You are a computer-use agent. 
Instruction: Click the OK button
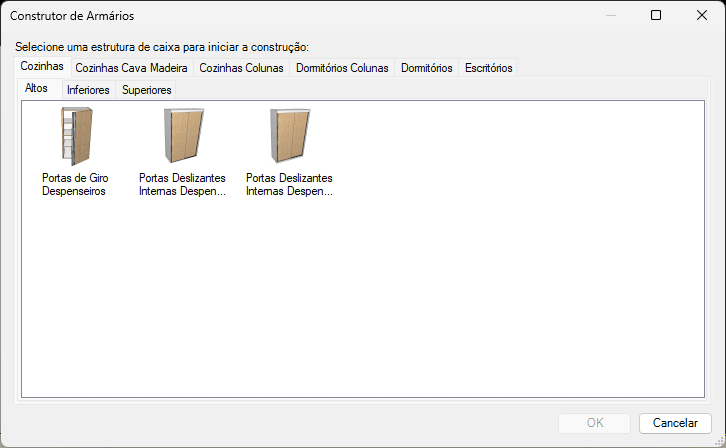[594, 423]
